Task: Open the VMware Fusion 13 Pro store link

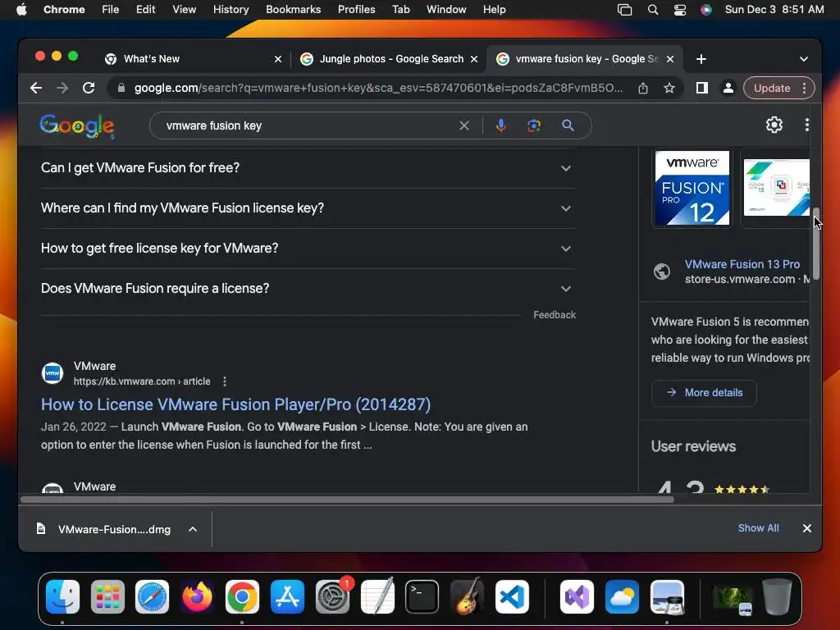Action: (742, 264)
